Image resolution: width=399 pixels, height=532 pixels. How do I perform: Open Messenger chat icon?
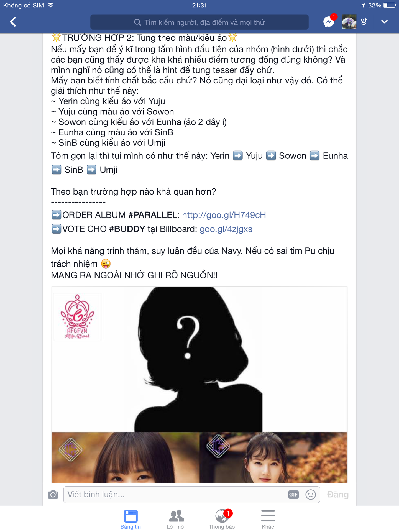point(329,22)
